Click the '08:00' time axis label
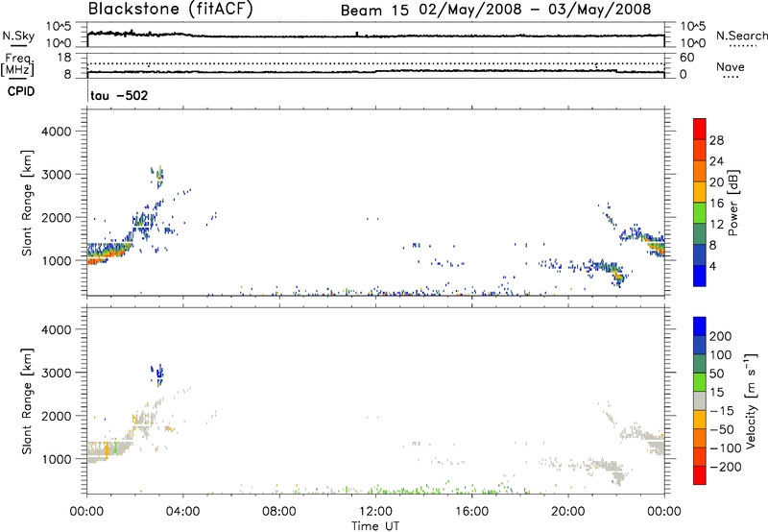This screenshot has height=532, width=768. point(279,512)
